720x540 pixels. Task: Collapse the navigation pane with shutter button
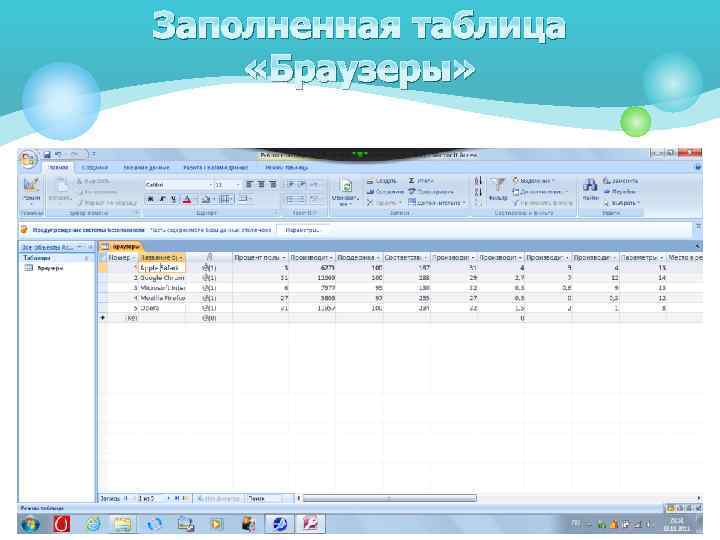(90, 248)
